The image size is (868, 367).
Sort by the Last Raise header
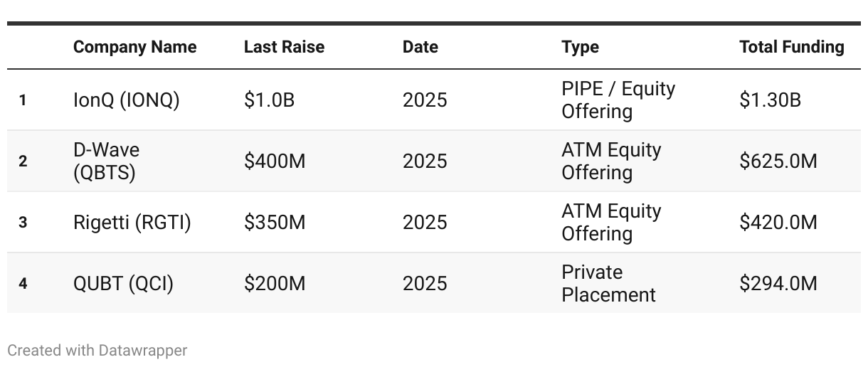(284, 47)
